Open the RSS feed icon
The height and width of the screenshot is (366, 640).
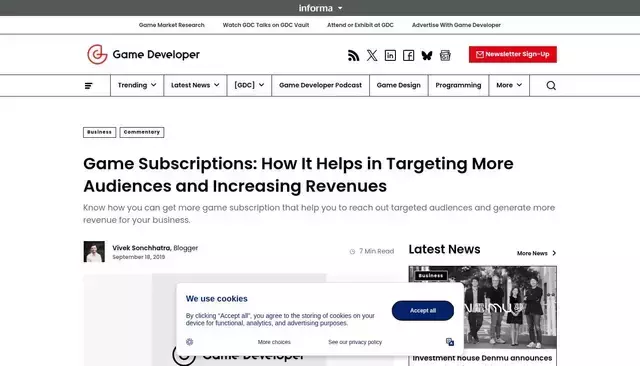(x=353, y=55)
